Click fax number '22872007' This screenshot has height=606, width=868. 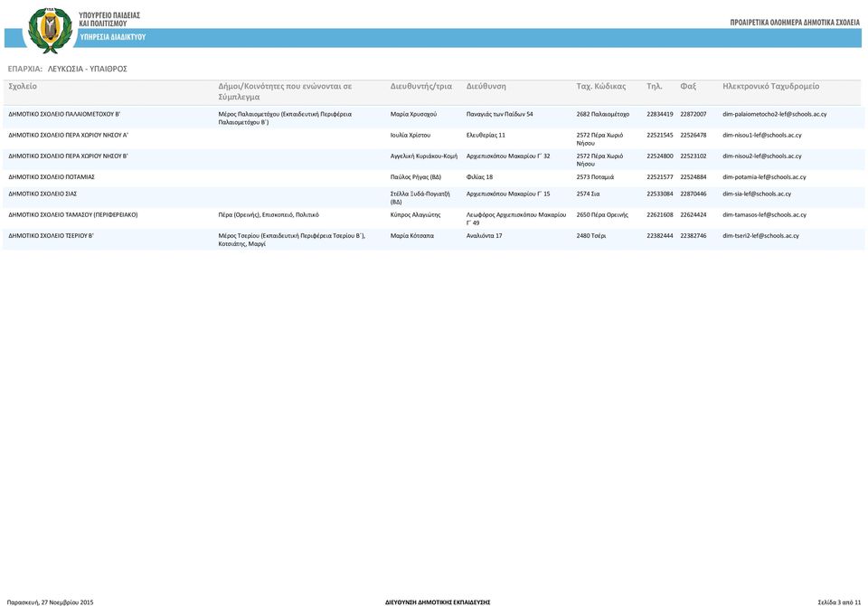point(693,114)
